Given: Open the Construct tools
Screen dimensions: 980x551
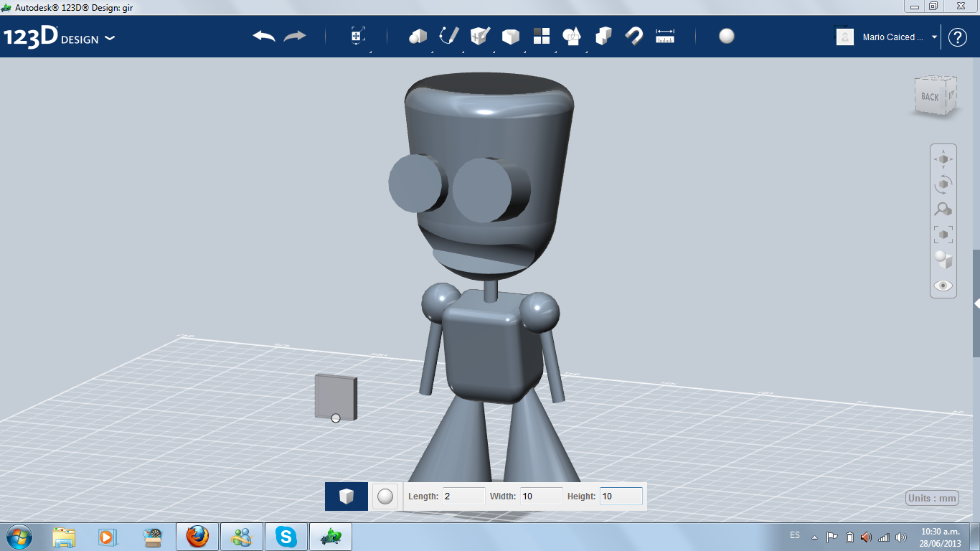Looking at the screenshot, I should click(480, 37).
